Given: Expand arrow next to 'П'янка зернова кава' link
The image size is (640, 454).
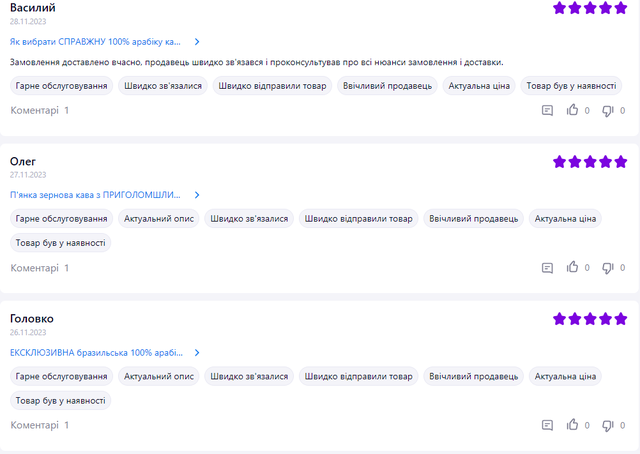Looking at the screenshot, I should [197, 195].
